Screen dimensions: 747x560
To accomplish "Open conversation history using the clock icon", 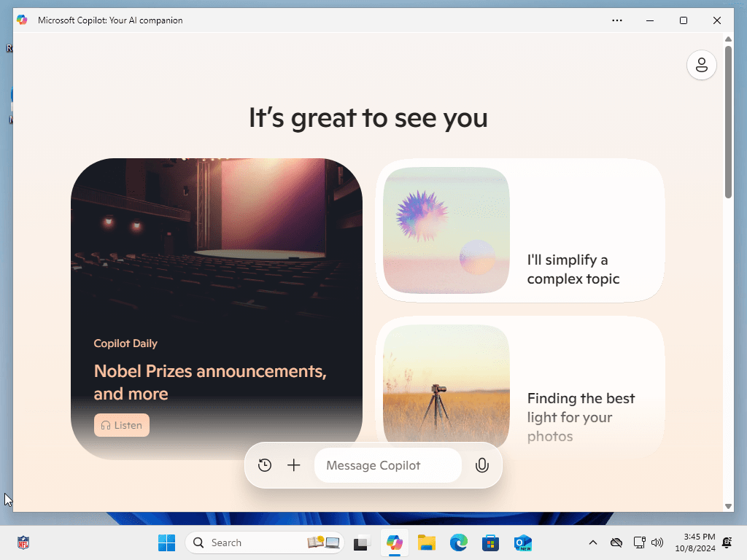I will click(x=265, y=464).
